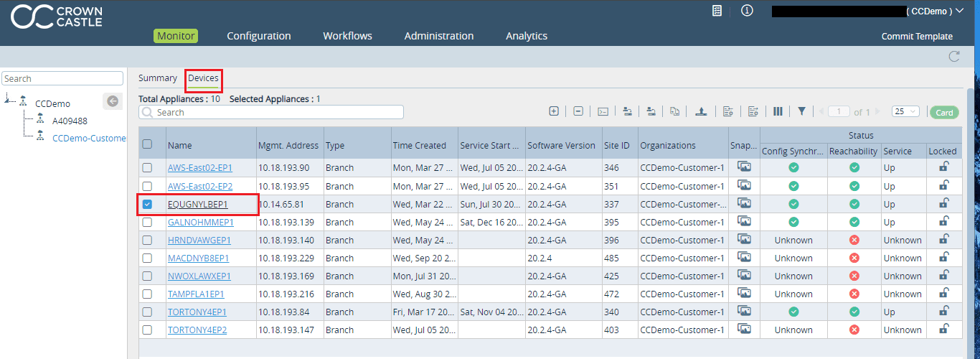Click red reachability icon for HRNDVAWGEP1
The height and width of the screenshot is (359, 980).
(854, 240)
